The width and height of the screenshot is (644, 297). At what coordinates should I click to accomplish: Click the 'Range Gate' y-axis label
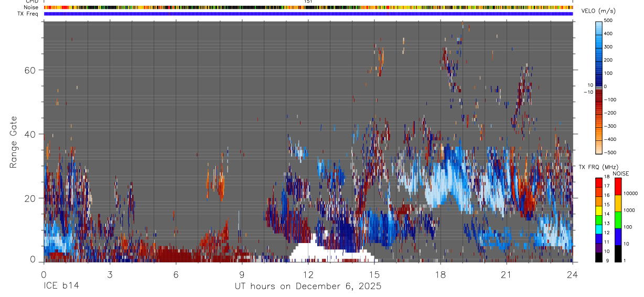pos(15,142)
